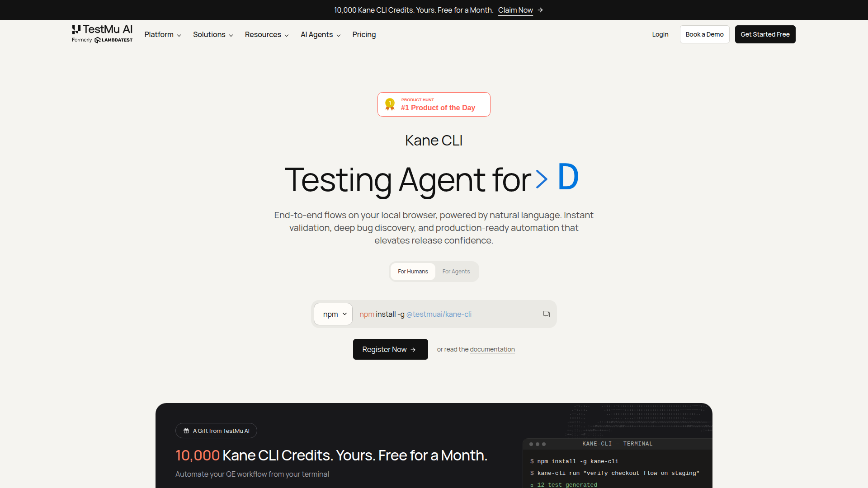This screenshot has width=868, height=488.
Task: Click the A Gift from TestMu AI badge
Action: pyautogui.click(x=216, y=431)
